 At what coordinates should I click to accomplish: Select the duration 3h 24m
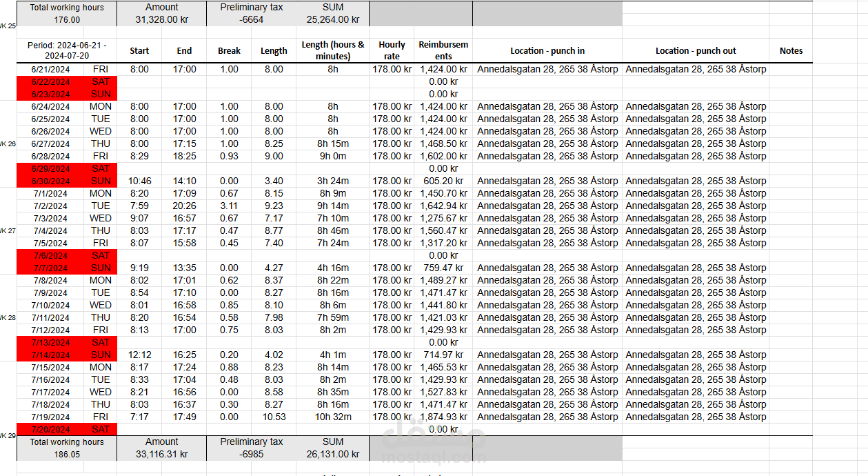click(x=333, y=181)
